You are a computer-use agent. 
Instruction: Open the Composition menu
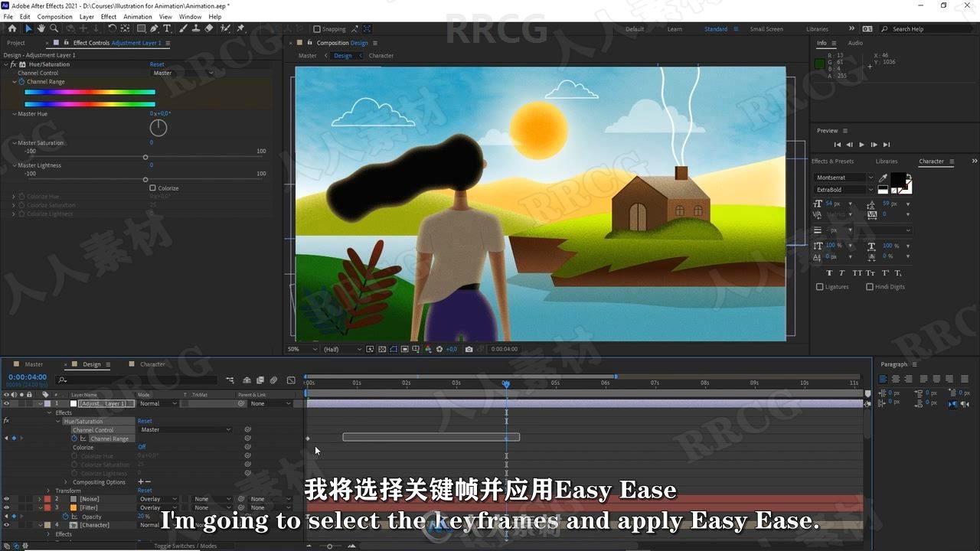(x=55, y=16)
